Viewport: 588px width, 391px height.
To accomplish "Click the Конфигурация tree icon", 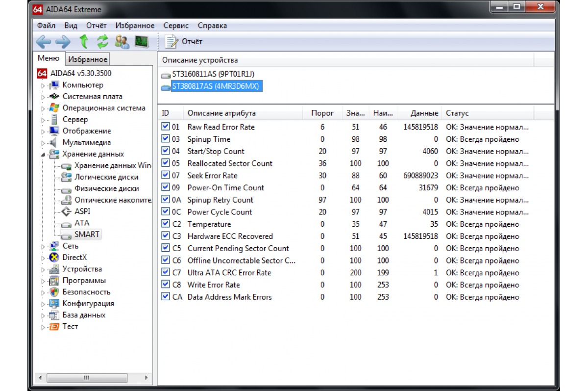I will pyautogui.click(x=54, y=304).
